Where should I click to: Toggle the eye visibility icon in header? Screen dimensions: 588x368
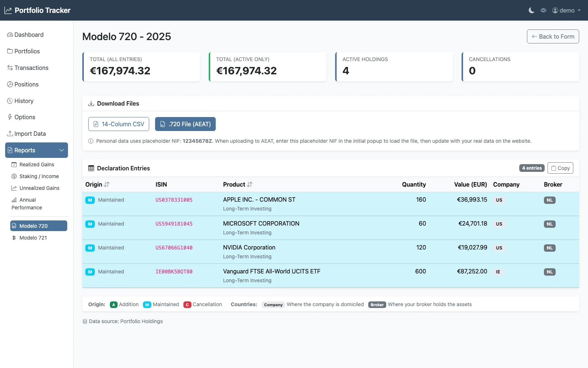544,10
